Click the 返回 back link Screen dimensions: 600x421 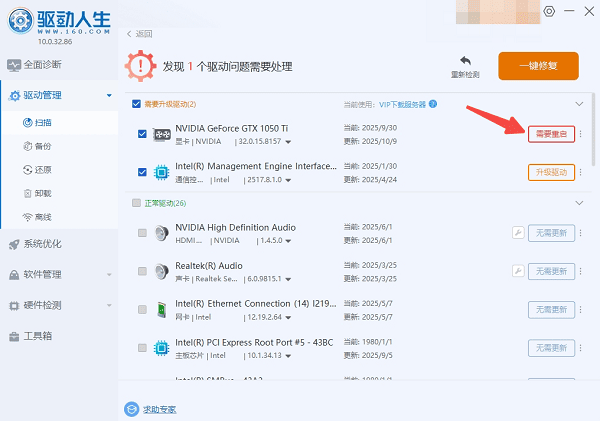[x=140, y=33]
